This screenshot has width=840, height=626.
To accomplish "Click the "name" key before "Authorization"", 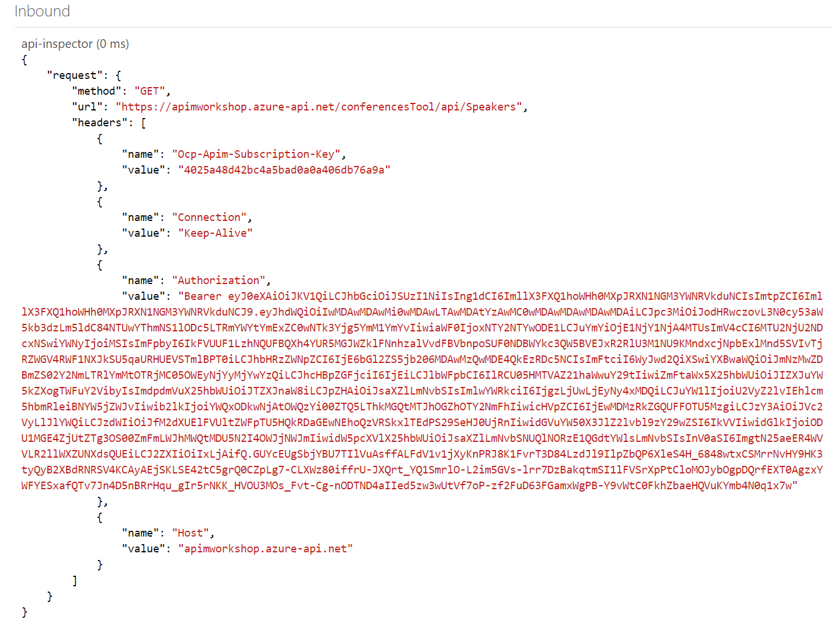I will [x=140, y=281].
